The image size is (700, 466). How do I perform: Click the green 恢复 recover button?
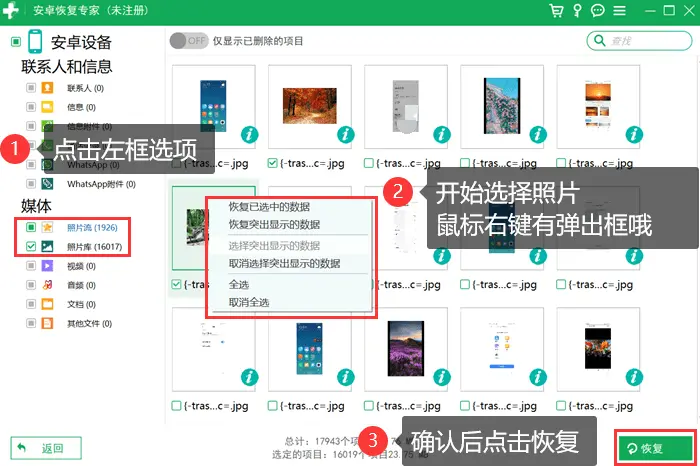pyautogui.click(x=655, y=448)
